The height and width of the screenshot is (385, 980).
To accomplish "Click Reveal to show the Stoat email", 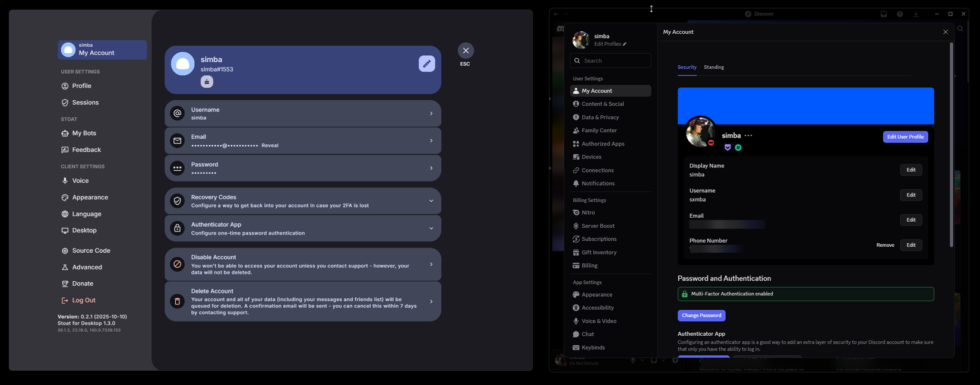I will pyautogui.click(x=270, y=145).
